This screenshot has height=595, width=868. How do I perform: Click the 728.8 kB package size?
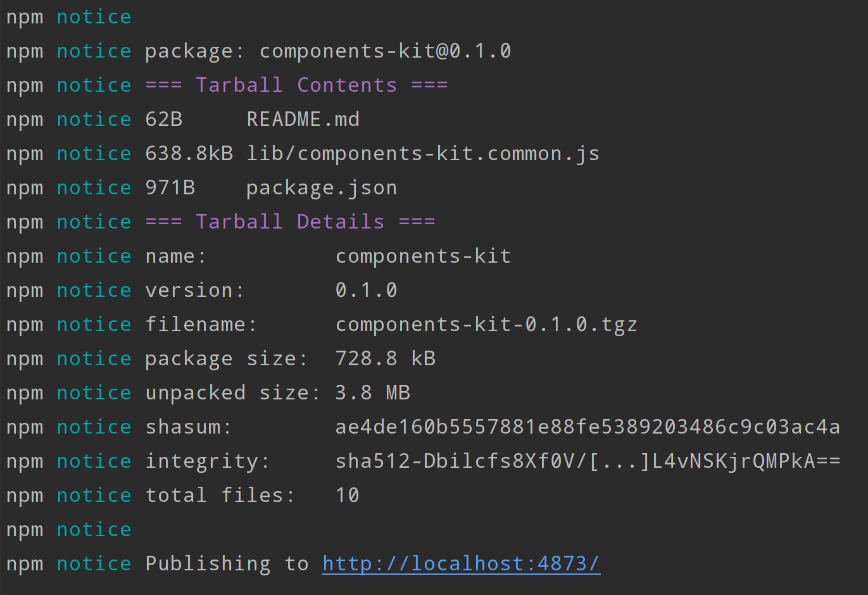click(x=385, y=358)
